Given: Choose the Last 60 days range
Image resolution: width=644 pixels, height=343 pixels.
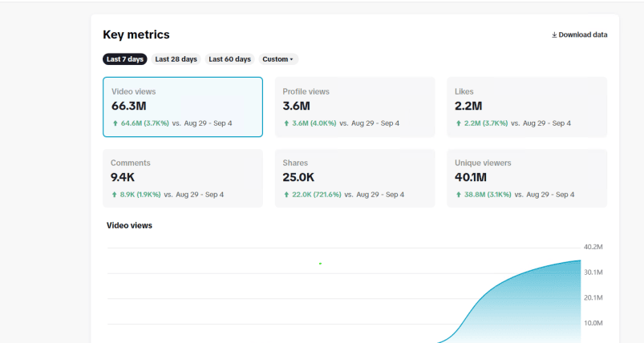Looking at the screenshot, I should pos(229,59).
